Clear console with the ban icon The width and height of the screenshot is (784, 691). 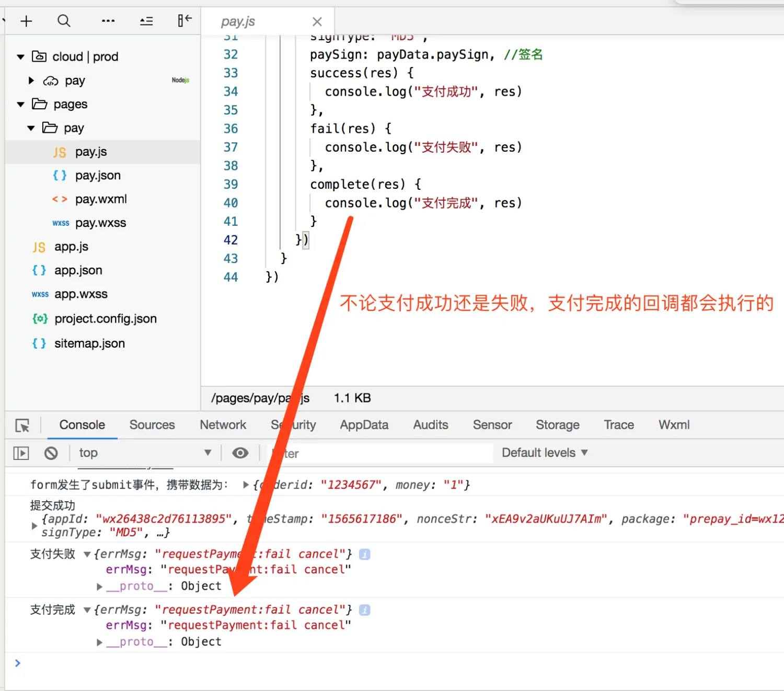(x=51, y=453)
